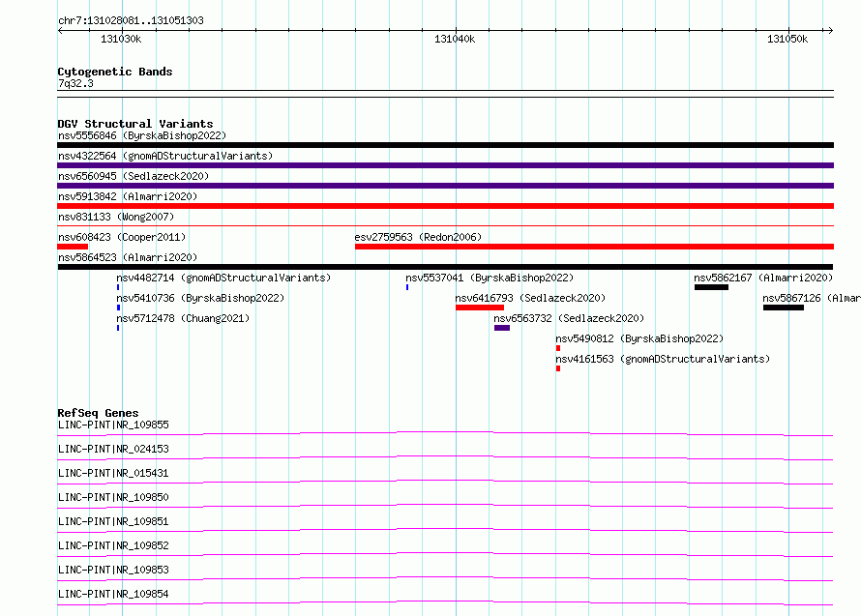Open the esv2759563 (Redon2006) label
The width and height of the screenshot is (861, 616).
[x=418, y=237]
